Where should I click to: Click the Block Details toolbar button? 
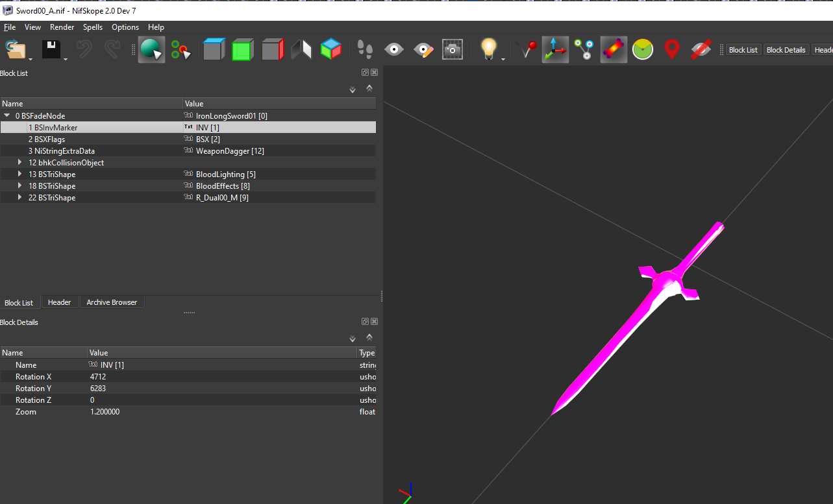tap(786, 50)
